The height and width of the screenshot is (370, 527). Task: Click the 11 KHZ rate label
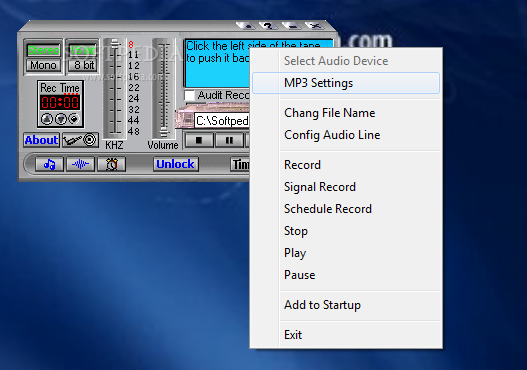[133, 54]
